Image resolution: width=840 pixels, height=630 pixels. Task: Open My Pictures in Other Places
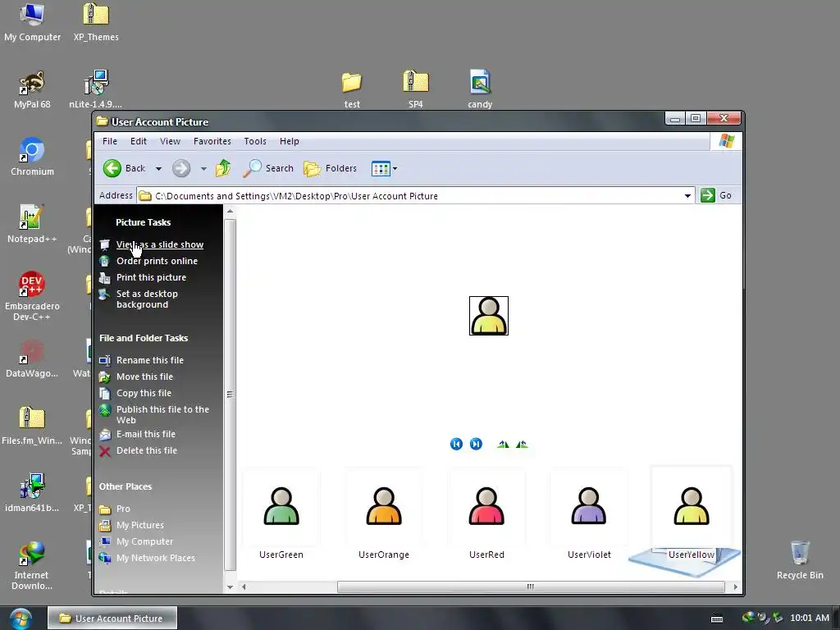(x=139, y=526)
